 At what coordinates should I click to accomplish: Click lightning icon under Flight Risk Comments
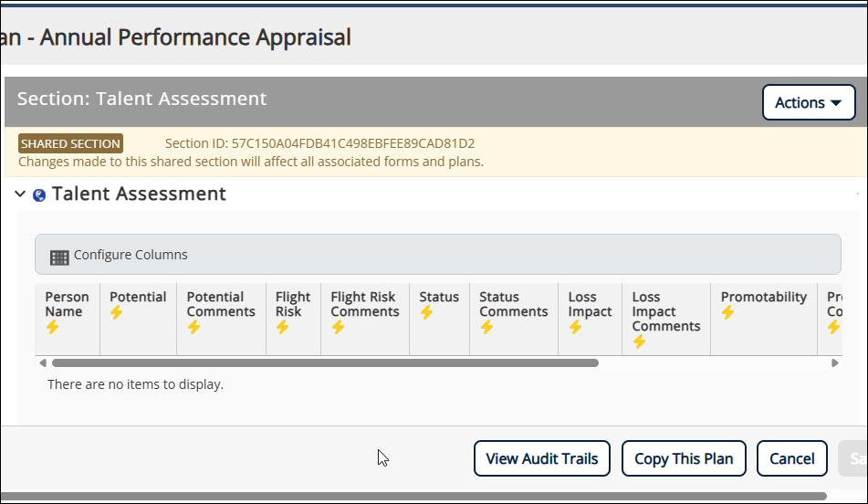tap(338, 327)
